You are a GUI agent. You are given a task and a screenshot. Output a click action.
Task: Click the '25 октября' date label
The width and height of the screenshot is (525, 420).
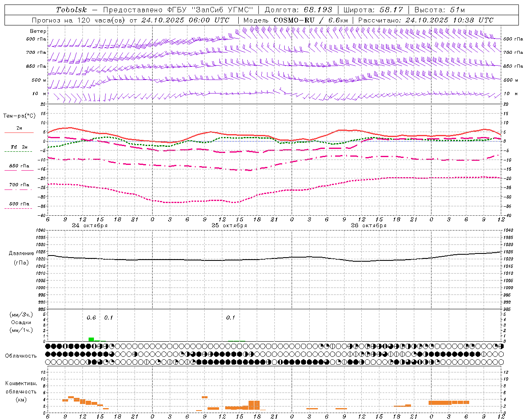tap(229, 226)
